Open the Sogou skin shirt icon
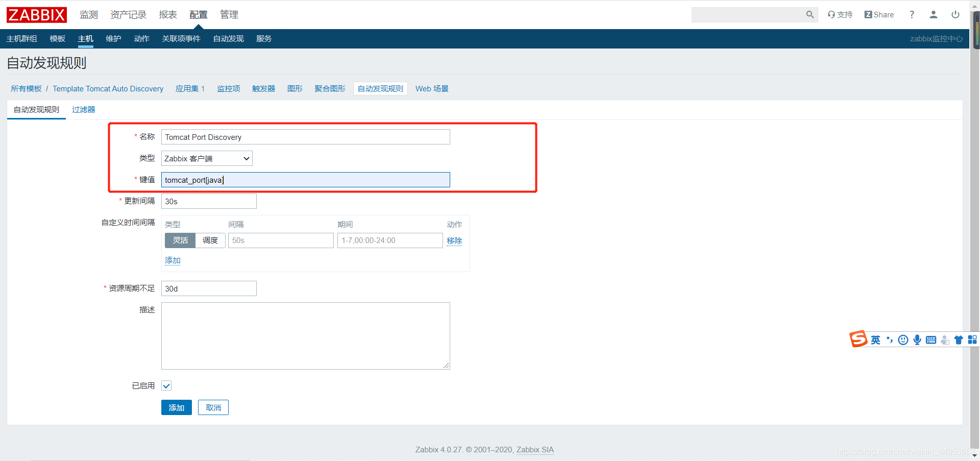Viewport: 980px width, 461px height. click(959, 340)
